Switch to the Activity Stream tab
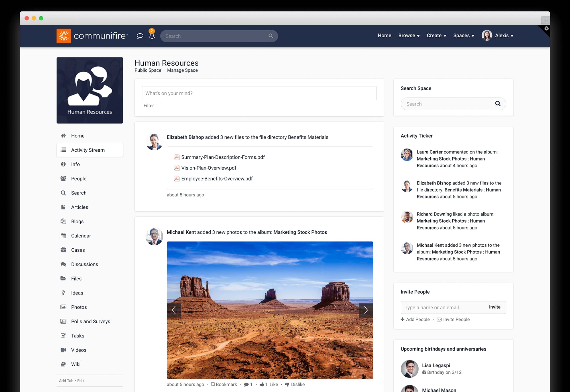This screenshot has height=392, width=570. point(87,150)
